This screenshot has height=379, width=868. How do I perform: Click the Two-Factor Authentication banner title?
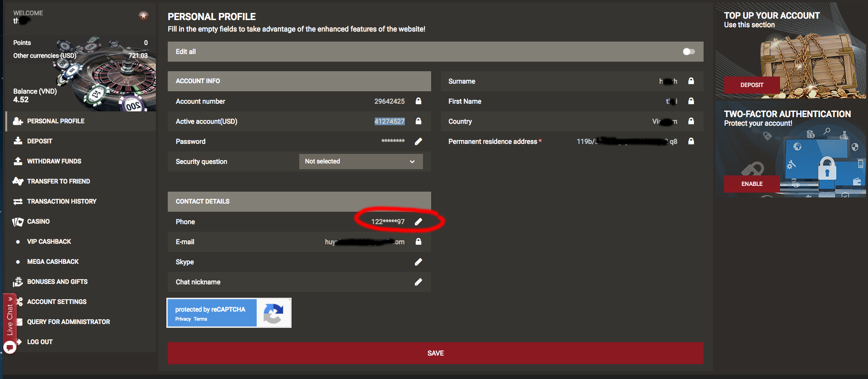(787, 114)
